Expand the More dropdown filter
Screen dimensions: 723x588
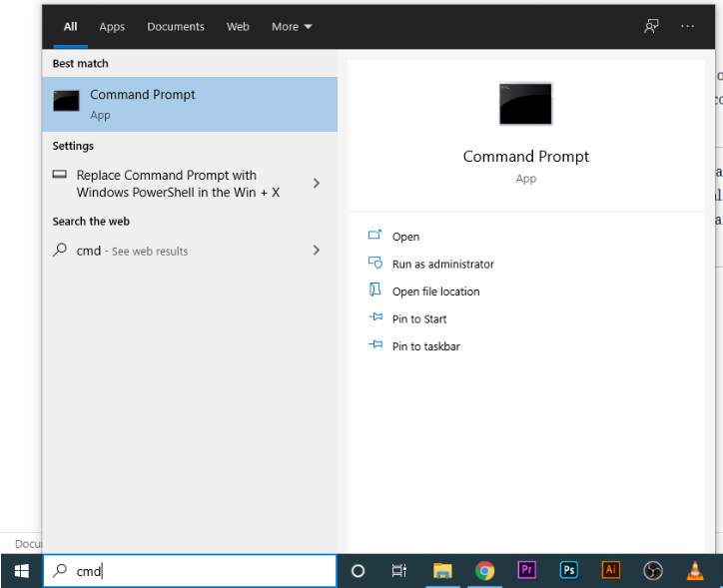coord(292,27)
